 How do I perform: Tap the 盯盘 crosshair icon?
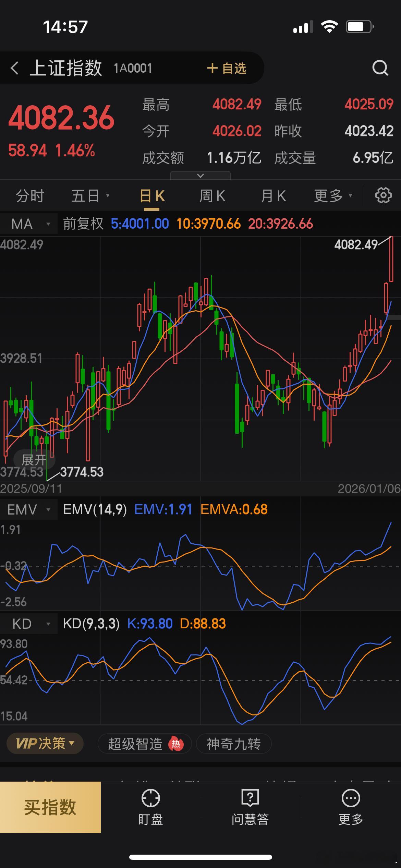click(150, 798)
